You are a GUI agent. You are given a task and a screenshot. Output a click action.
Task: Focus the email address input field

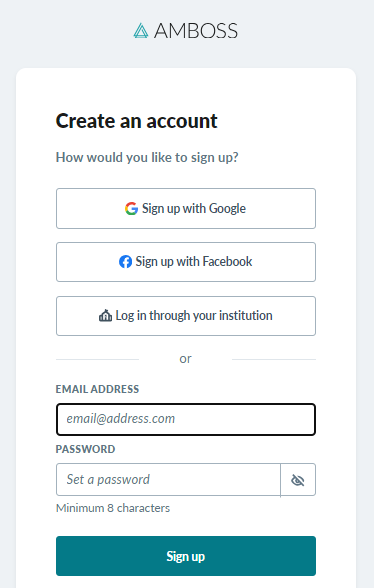click(x=186, y=419)
